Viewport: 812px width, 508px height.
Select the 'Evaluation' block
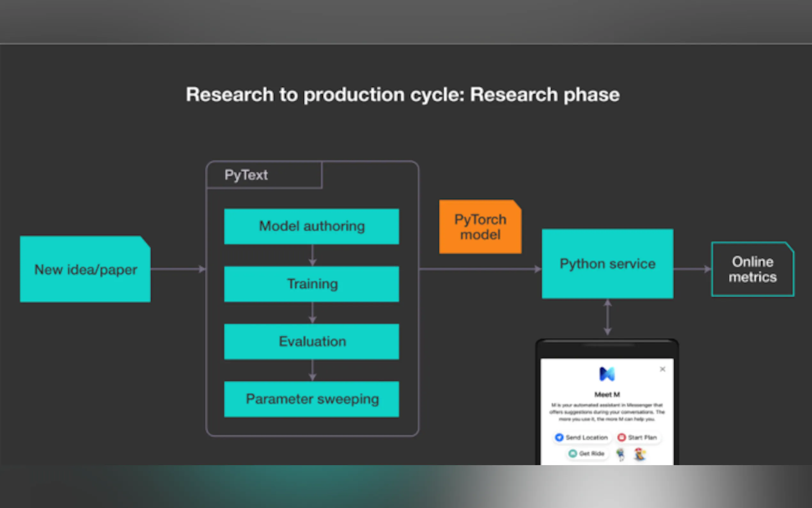pos(311,341)
